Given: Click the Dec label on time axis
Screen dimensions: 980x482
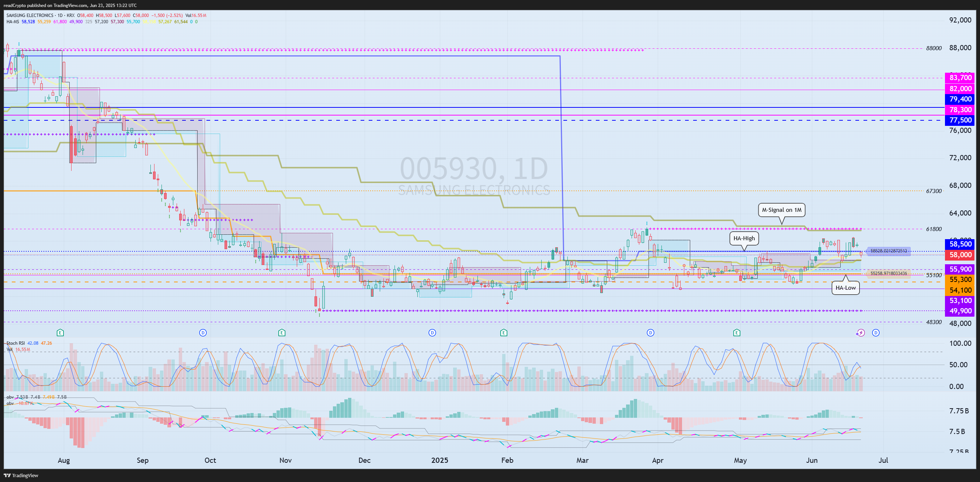Looking at the screenshot, I should pyautogui.click(x=364, y=460).
